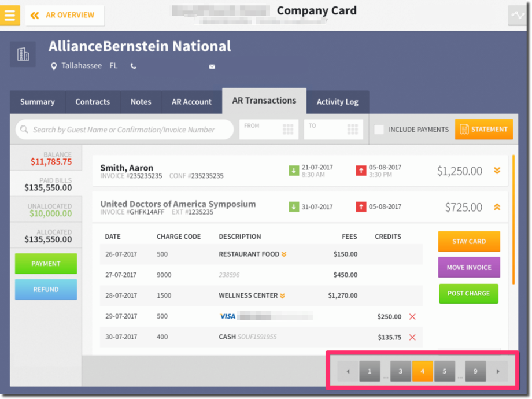532x399 pixels.
Task: Select the AR Transactions tab
Action: coord(264,101)
